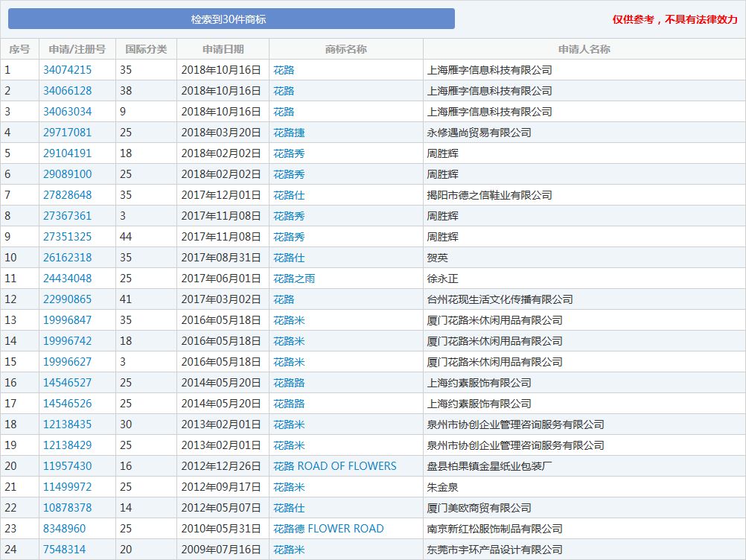Click trademark name 花路 in row 1
The image size is (746, 560).
[x=284, y=70]
